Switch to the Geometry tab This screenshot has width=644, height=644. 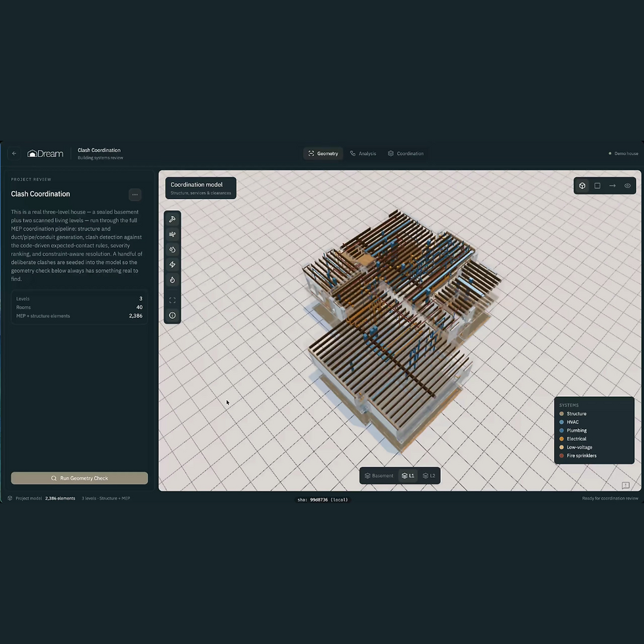click(x=323, y=154)
